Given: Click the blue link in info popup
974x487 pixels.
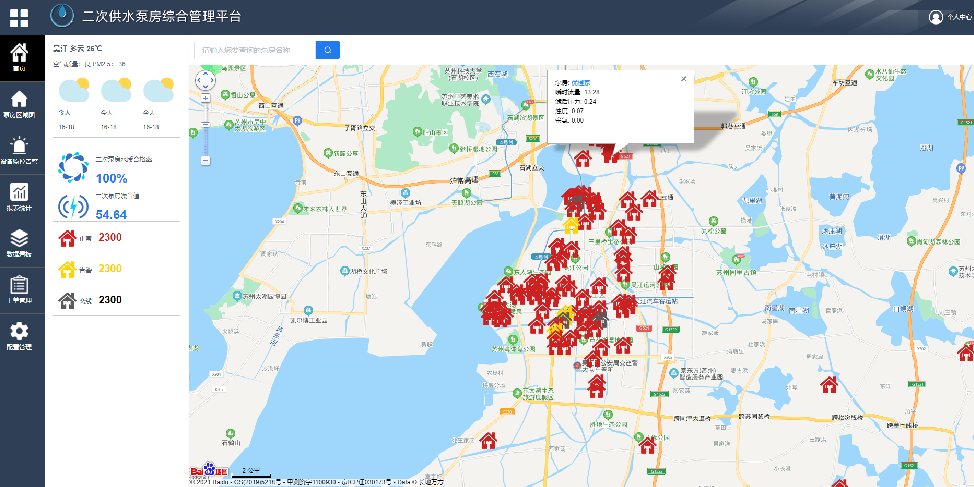Looking at the screenshot, I should coord(581,81).
